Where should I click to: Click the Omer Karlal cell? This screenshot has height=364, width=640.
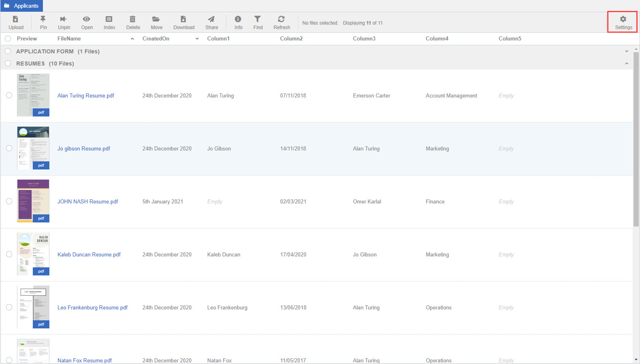coord(367,201)
